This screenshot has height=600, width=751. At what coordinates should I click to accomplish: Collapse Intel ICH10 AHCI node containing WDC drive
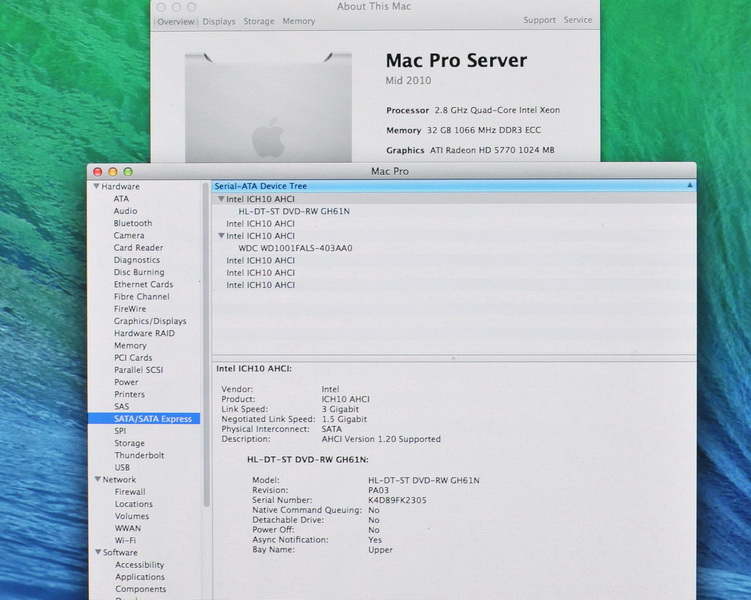[x=221, y=236]
